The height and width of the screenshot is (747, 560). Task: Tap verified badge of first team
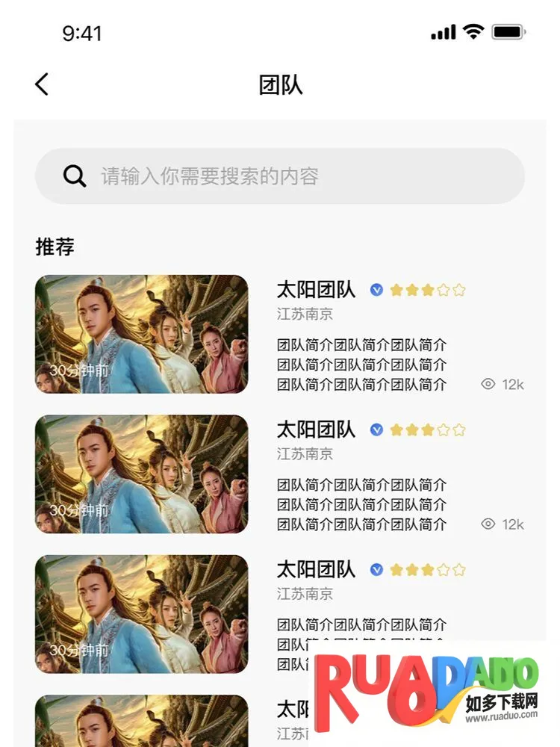coord(377,290)
